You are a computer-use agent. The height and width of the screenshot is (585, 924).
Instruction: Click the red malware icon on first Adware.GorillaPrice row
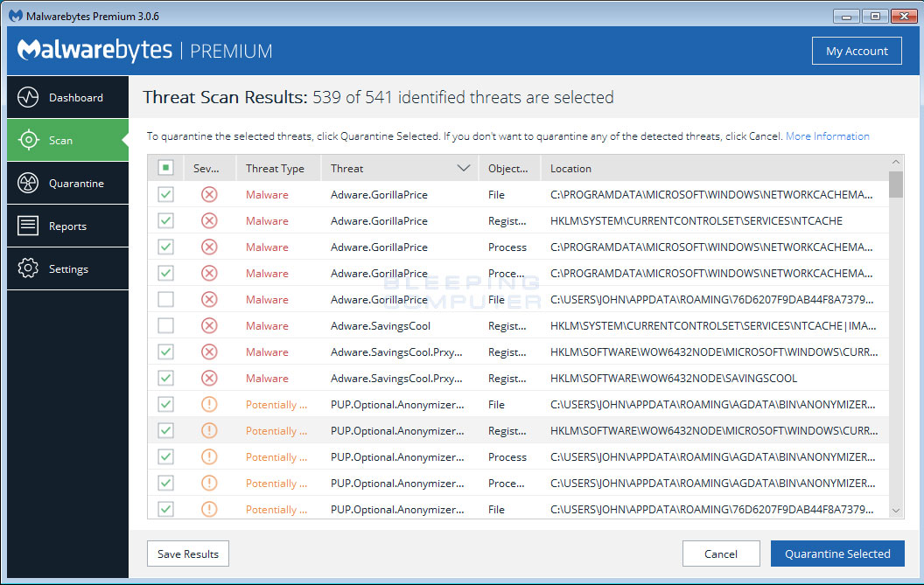[x=208, y=194]
